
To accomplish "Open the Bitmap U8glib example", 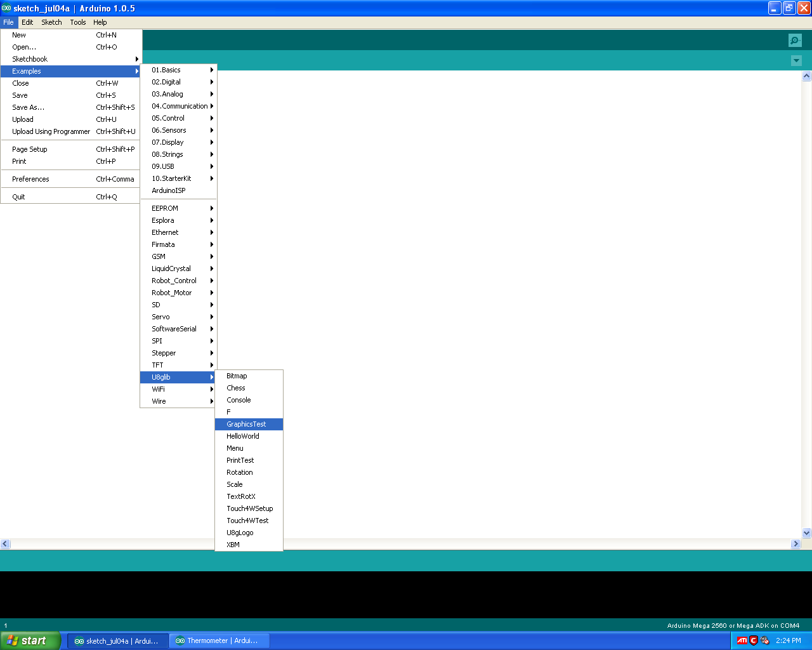I will [x=249, y=376].
